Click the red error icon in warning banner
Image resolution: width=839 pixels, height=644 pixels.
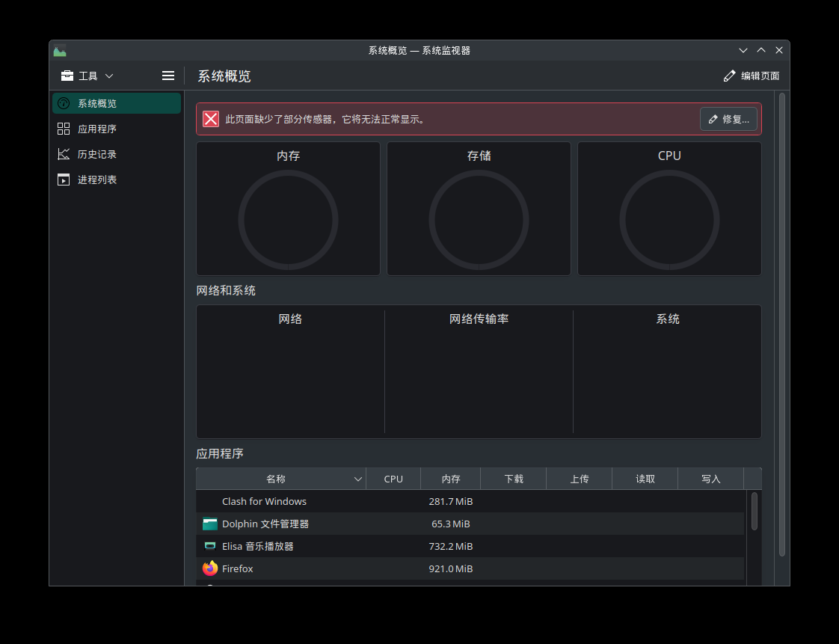[211, 120]
